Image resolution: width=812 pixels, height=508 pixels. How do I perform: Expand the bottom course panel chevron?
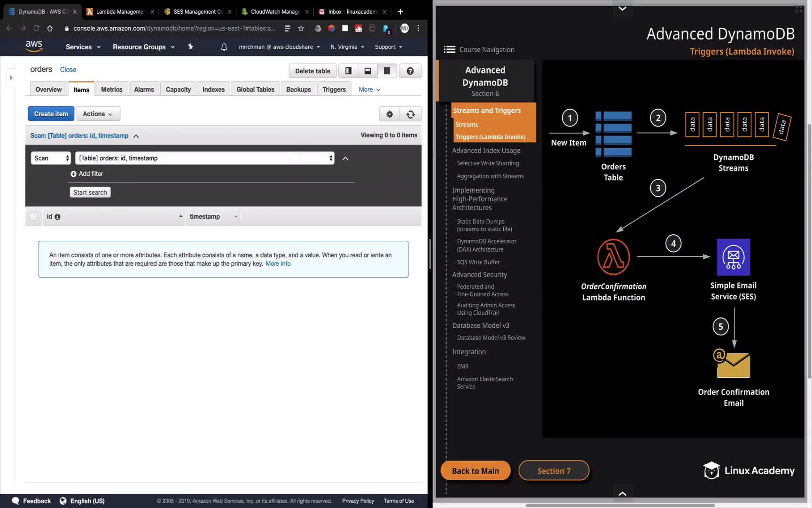[x=622, y=493]
